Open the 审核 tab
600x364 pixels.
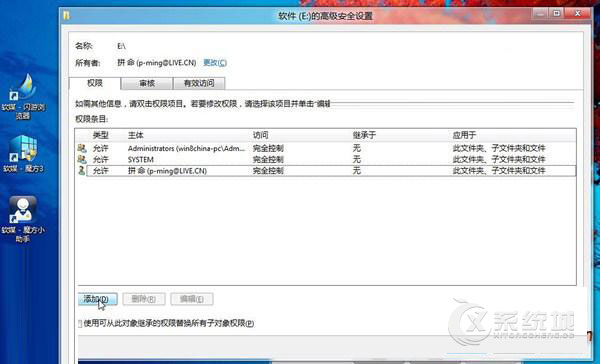147,83
